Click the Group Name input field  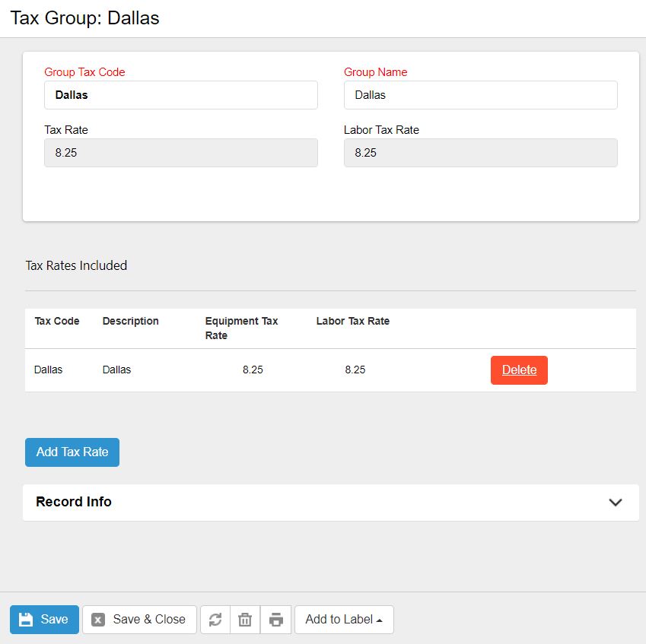(x=480, y=95)
